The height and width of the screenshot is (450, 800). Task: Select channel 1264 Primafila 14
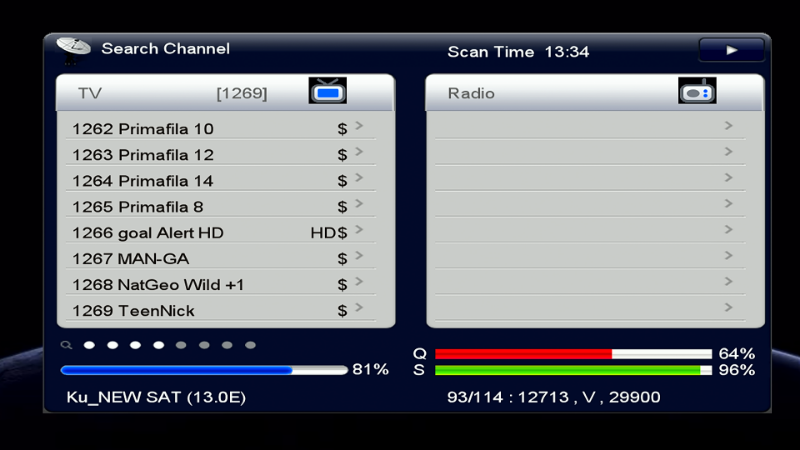(221, 178)
